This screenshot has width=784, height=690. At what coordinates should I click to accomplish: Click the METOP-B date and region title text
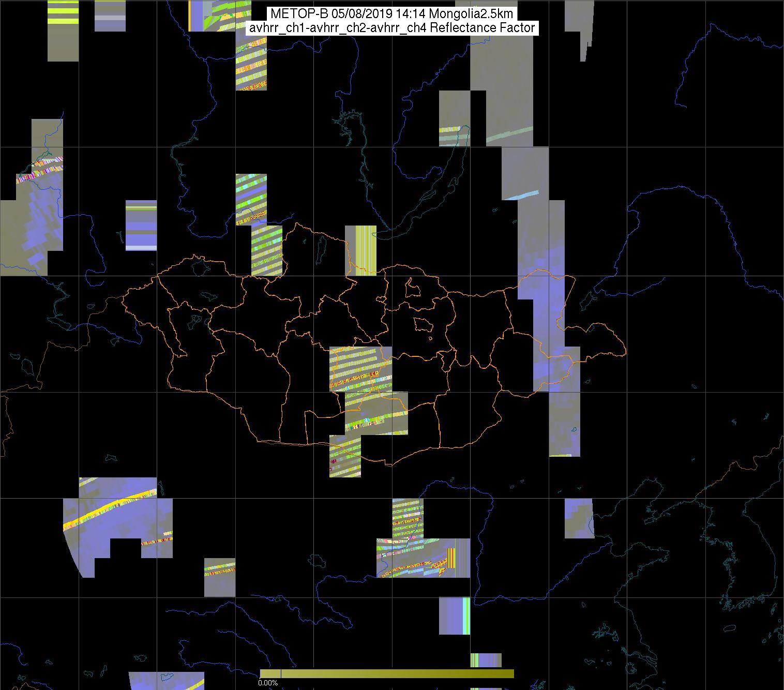pos(391,14)
